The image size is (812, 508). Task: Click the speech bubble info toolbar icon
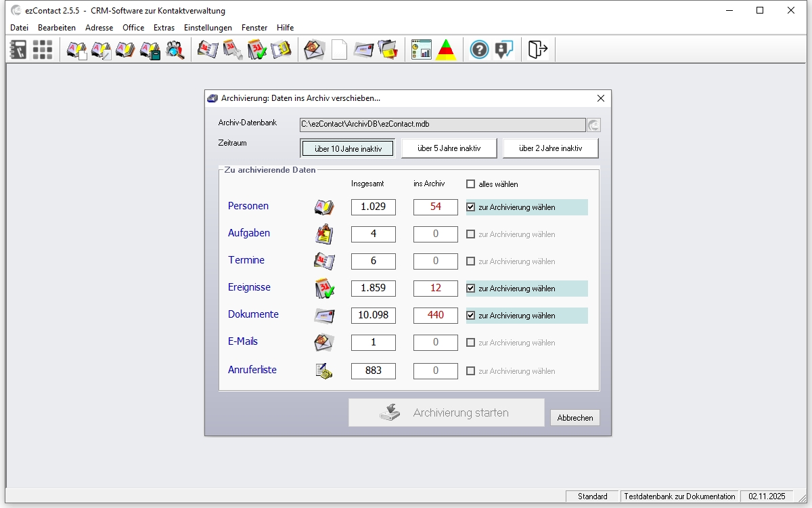coord(504,50)
